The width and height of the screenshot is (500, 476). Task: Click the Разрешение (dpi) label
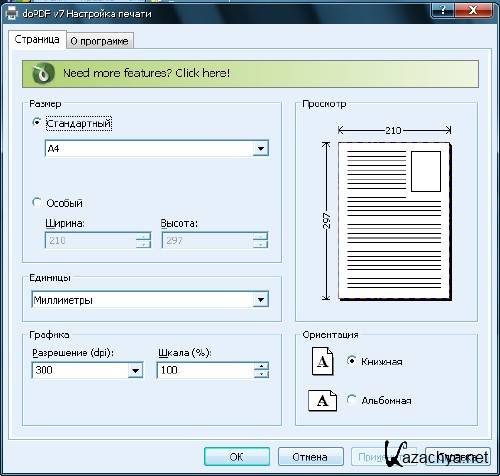click(73, 353)
